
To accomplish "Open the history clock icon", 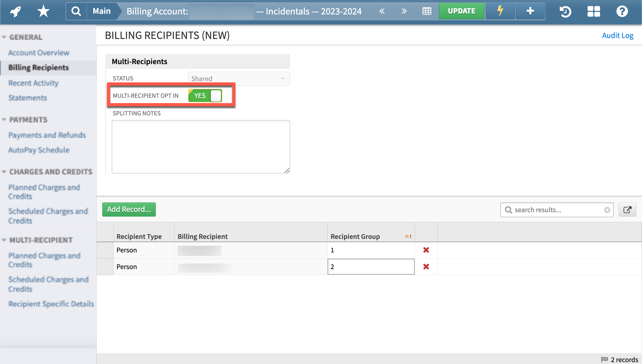I will [565, 12].
